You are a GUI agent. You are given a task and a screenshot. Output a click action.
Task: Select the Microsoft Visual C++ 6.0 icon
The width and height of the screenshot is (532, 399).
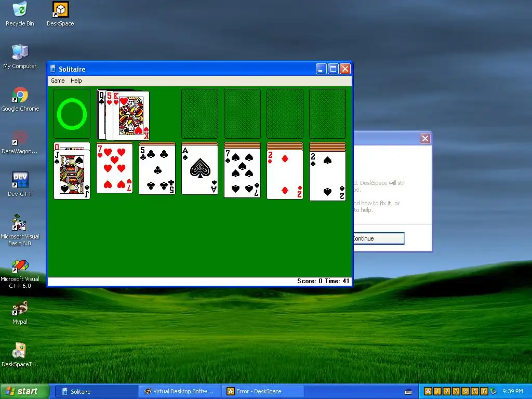(x=20, y=273)
